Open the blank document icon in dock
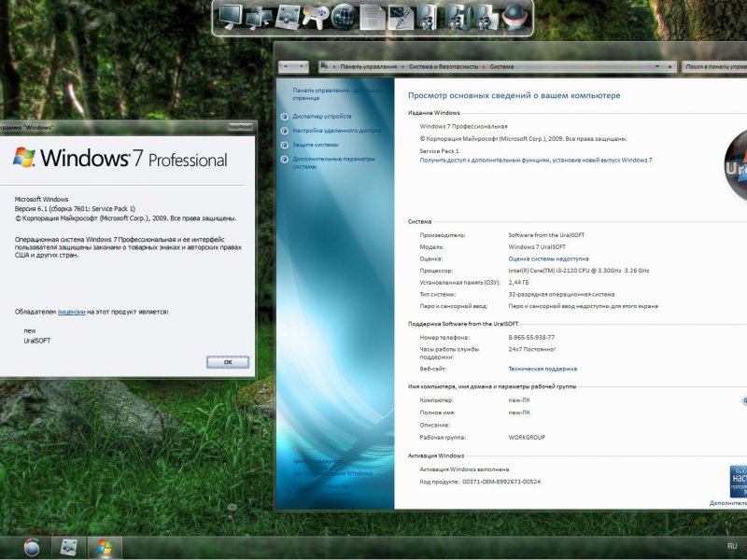The height and width of the screenshot is (560, 747). 372,17
